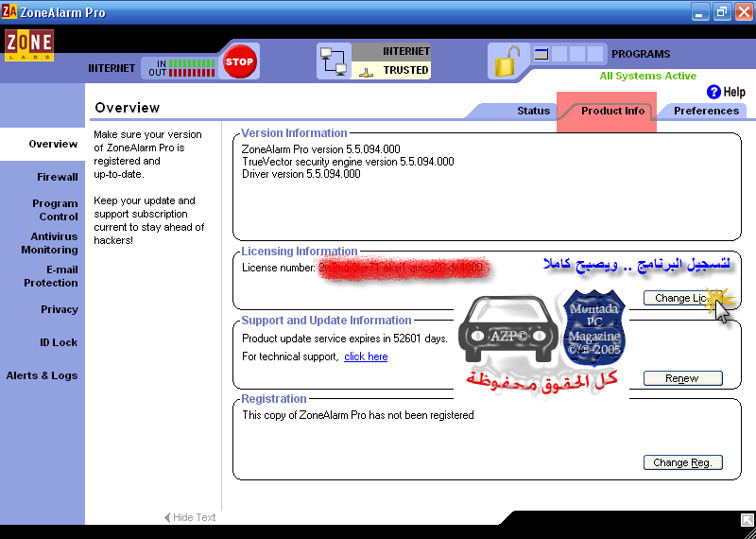The height and width of the screenshot is (539, 756).
Task: Click the network zones computers icon
Action: pyautogui.click(x=333, y=61)
